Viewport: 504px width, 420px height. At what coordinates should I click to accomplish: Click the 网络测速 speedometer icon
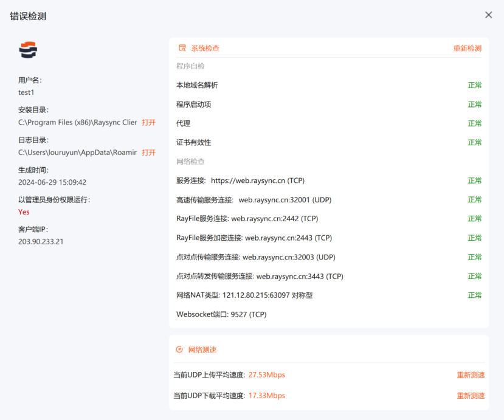point(179,349)
